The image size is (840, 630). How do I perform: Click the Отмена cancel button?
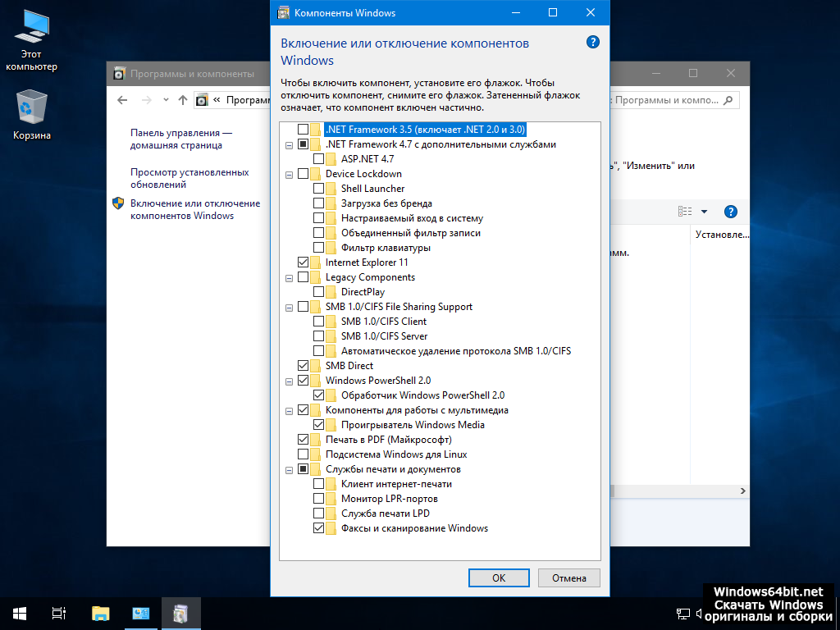(569, 577)
